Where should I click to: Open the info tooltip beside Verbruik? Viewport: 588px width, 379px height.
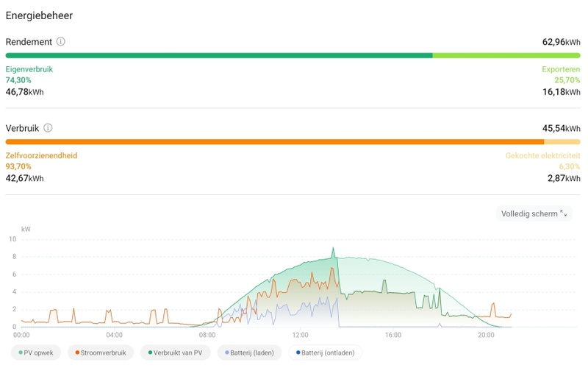click(x=48, y=128)
